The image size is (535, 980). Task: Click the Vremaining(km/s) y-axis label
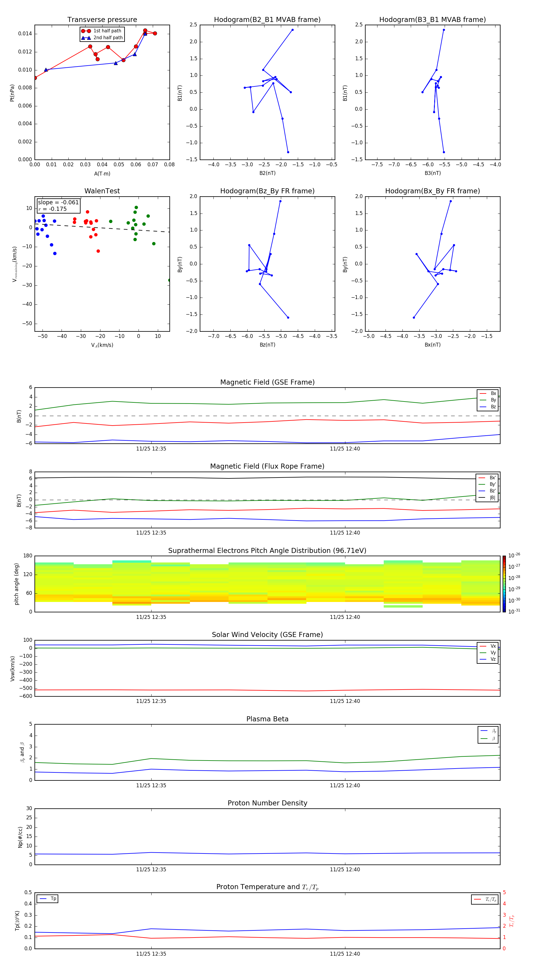click(15, 264)
